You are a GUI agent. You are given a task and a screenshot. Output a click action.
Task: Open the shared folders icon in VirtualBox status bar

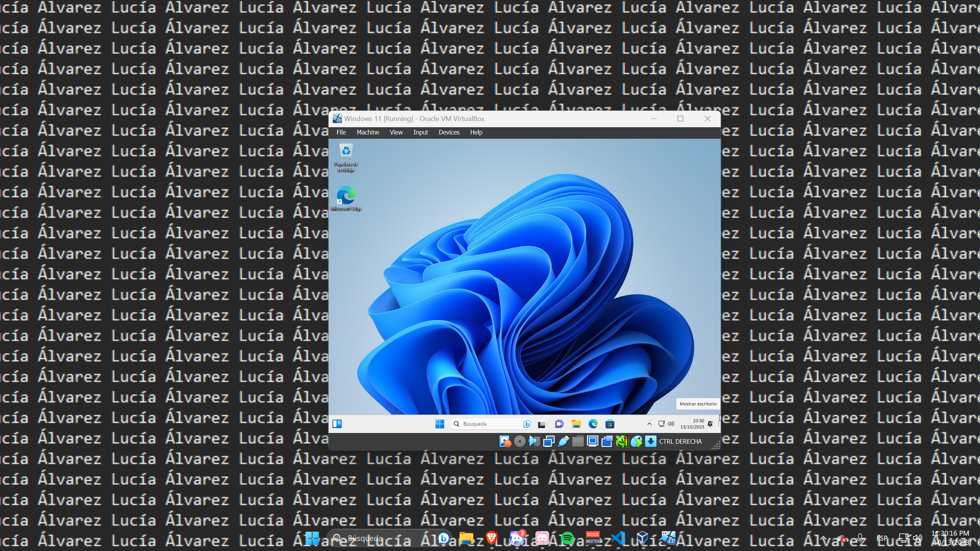578,441
